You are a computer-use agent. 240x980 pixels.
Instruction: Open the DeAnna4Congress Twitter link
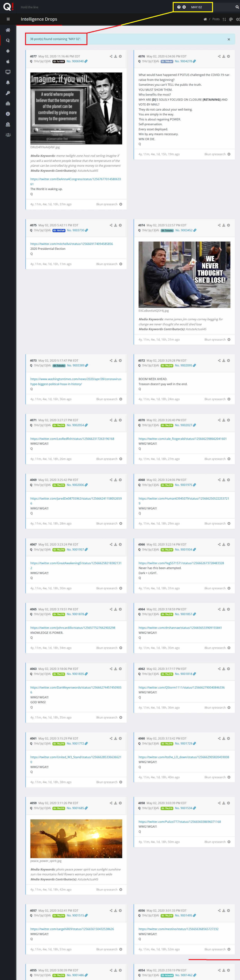[x=76, y=181]
